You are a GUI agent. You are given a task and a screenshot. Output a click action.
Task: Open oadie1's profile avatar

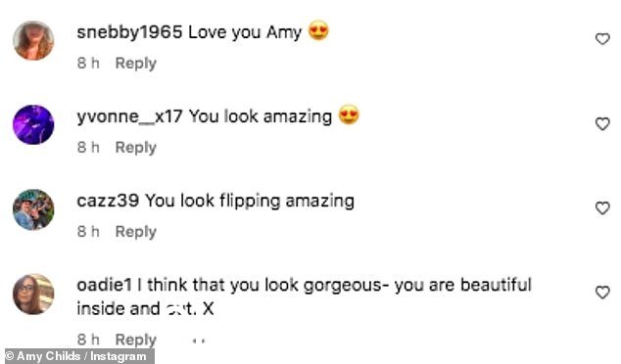coord(33,294)
